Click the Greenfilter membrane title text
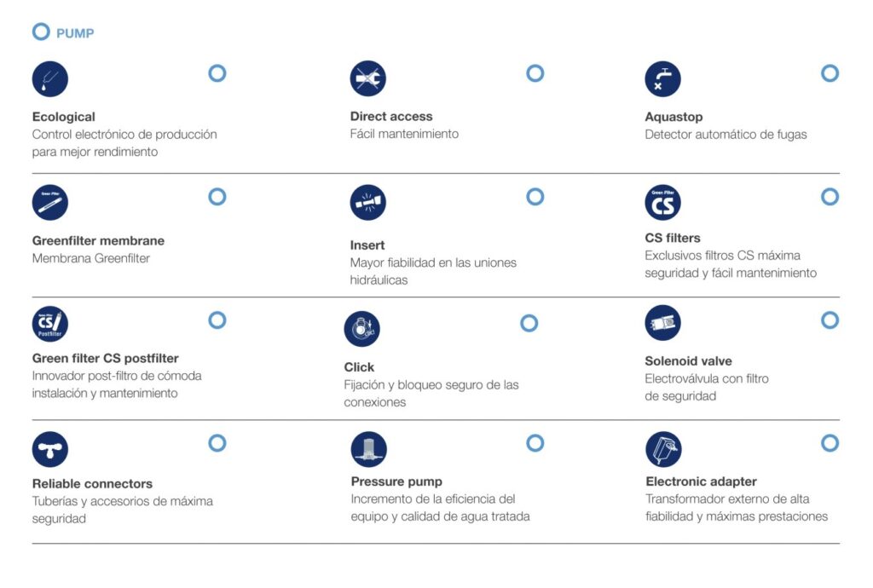This screenshot has width=873, height=588. pyautogui.click(x=98, y=240)
